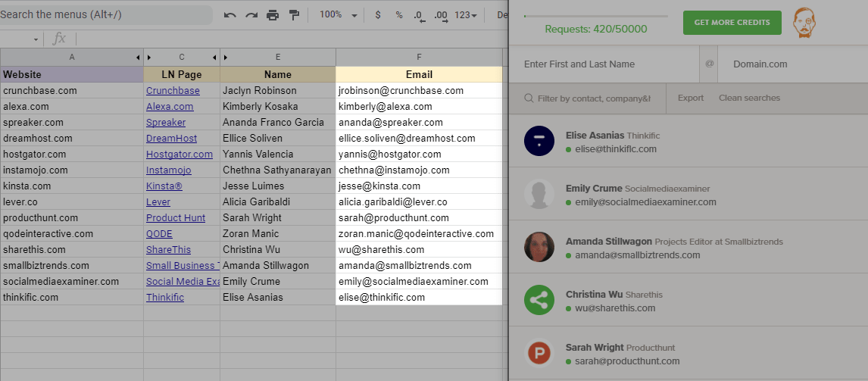This screenshot has width=868, height=381.
Task: Open the ShareThis link
Action: click(x=168, y=250)
